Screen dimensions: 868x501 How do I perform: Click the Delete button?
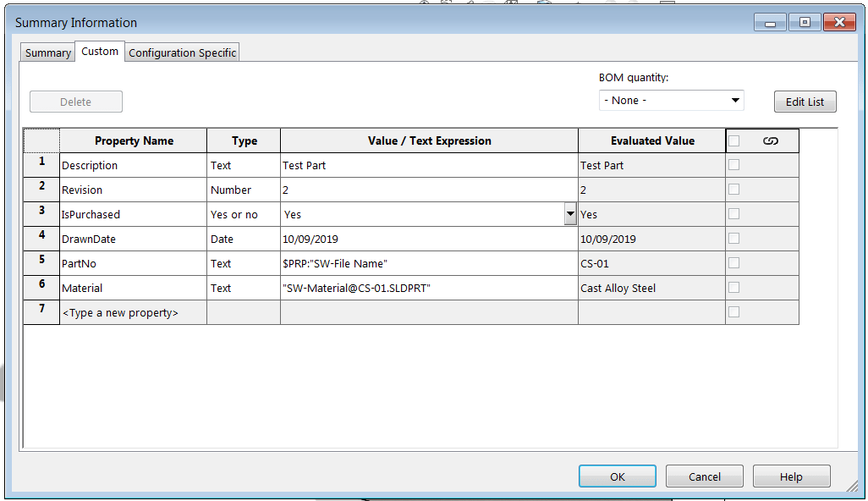pyautogui.click(x=75, y=101)
